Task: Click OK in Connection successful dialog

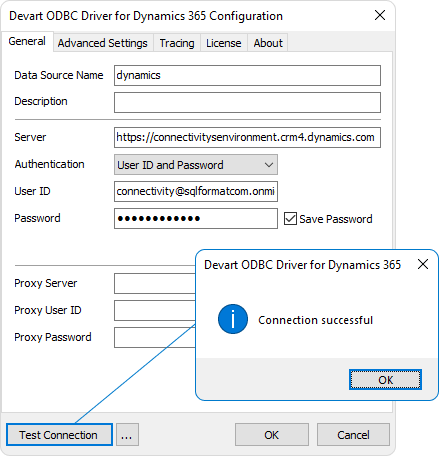Action: pos(385,380)
